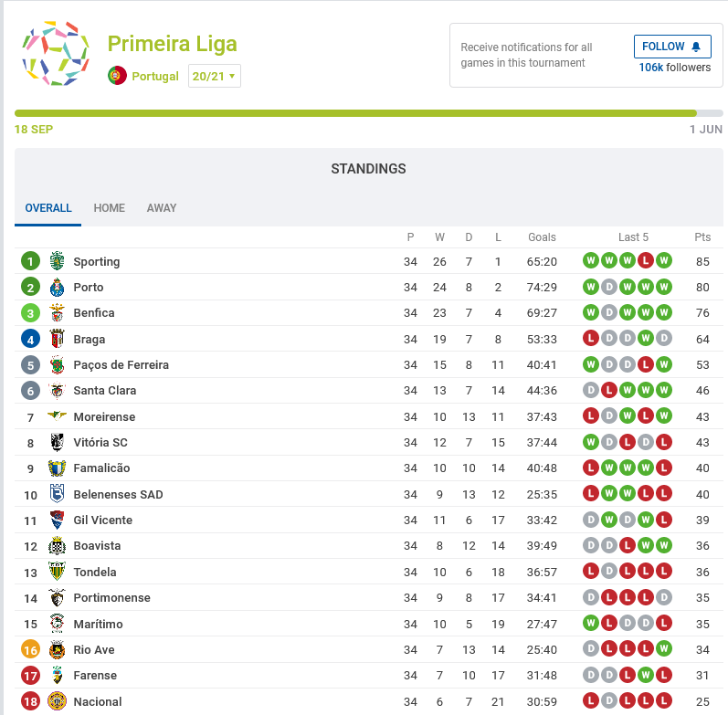Open the Paços de Ferreira team link
Screen dimensions: 728x715
pyautogui.click(x=121, y=365)
